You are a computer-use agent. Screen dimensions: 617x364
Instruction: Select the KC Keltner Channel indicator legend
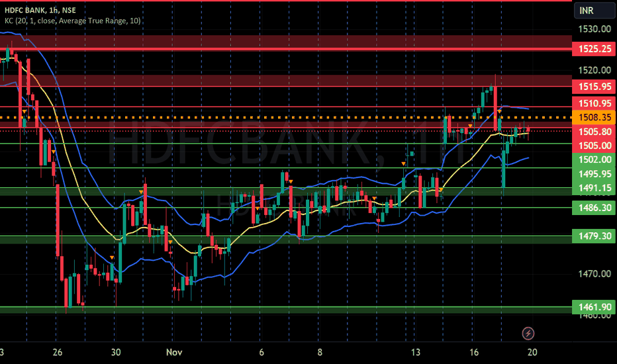point(72,21)
